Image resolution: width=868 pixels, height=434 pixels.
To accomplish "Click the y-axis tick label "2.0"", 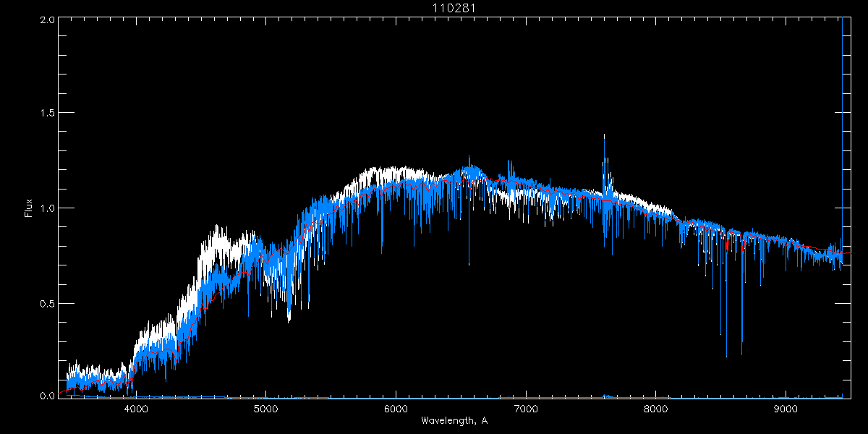I will (46, 20).
